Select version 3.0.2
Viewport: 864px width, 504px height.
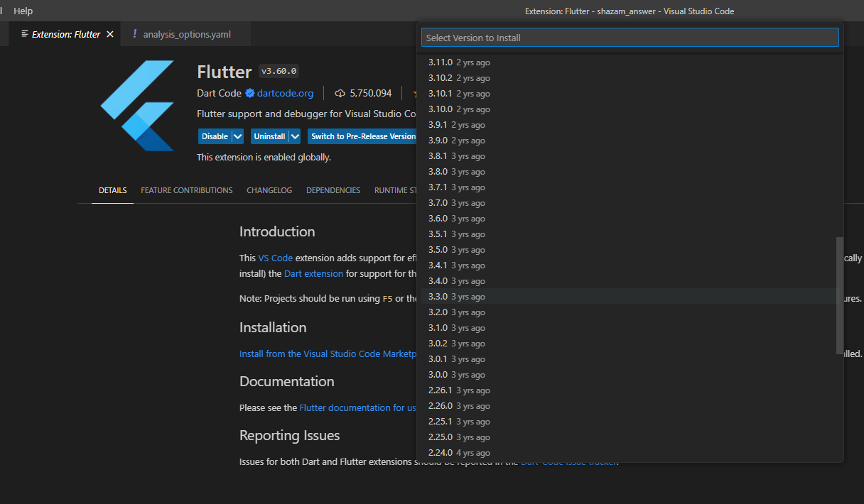click(630, 344)
